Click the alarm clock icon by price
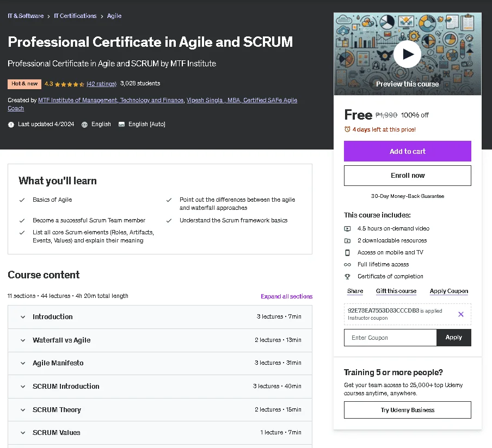492x448 pixels. [x=347, y=129]
